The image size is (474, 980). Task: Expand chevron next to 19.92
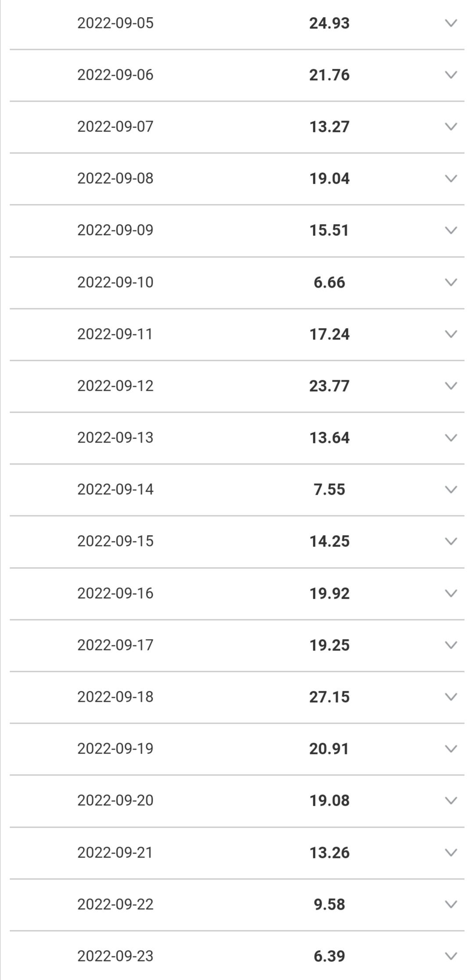pyautogui.click(x=451, y=593)
